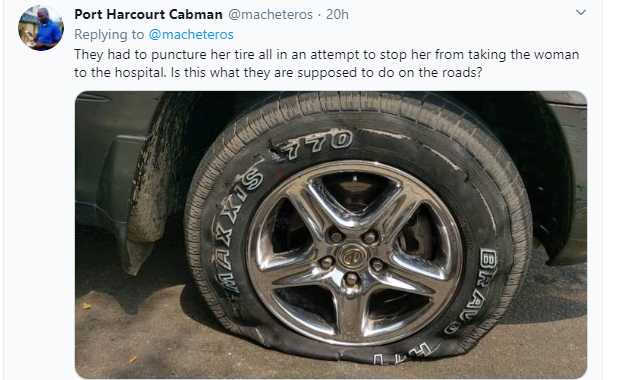
Task: Click the muddy mud flap in the photo
Action: (x=148, y=189)
